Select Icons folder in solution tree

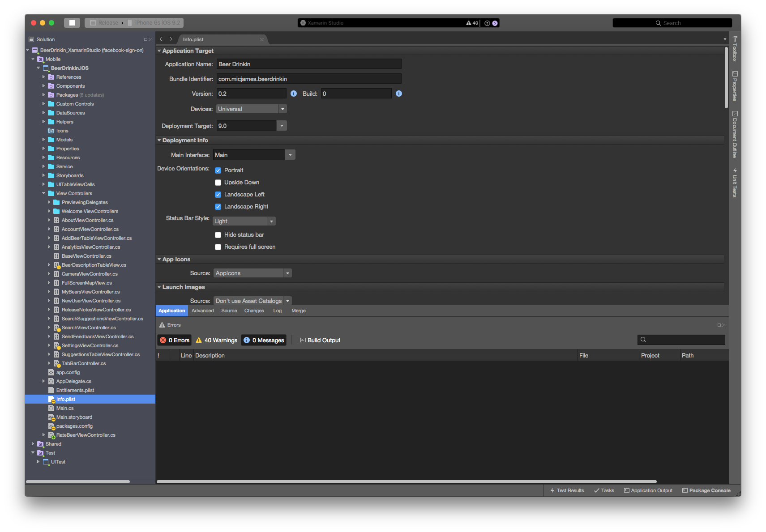tap(62, 131)
